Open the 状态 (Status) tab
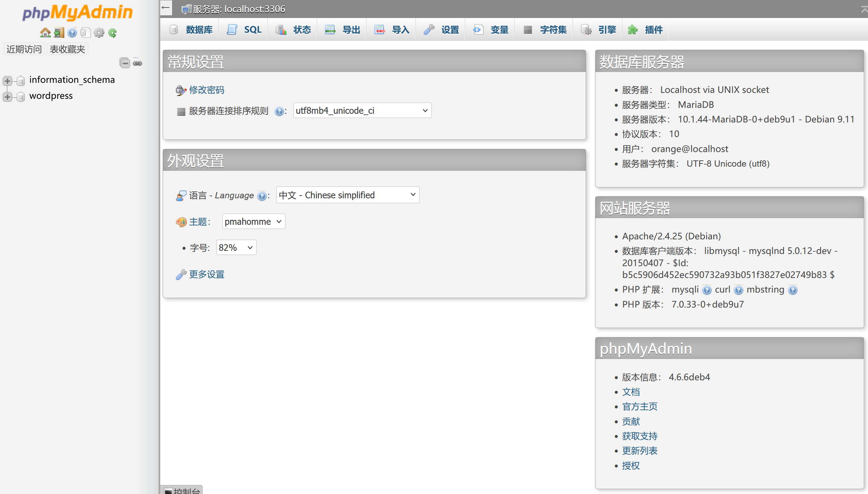Viewport: 868px width, 494px height. (293, 30)
